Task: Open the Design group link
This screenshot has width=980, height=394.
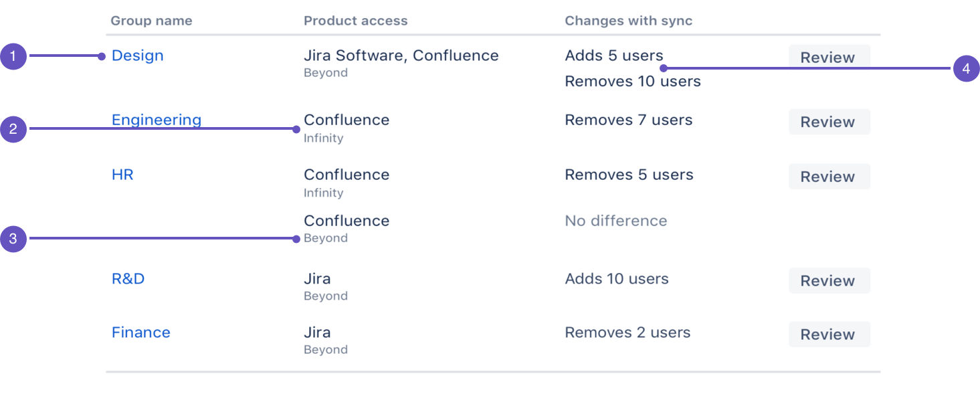Action: [x=137, y=56]
